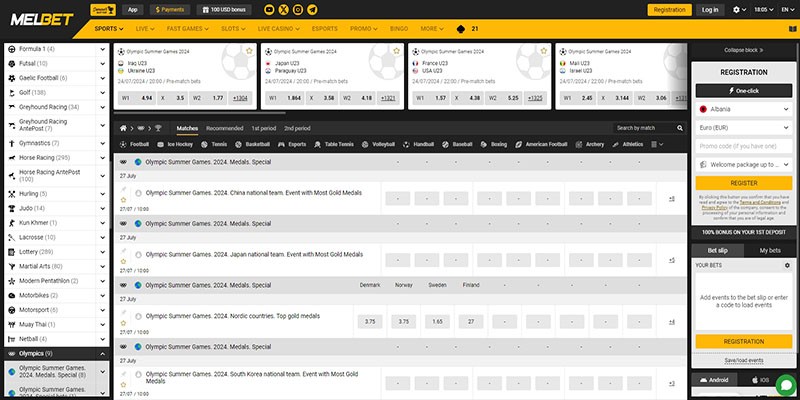
Task: Toggle radio for Nordic countries event
Action: tap(138, 316)
